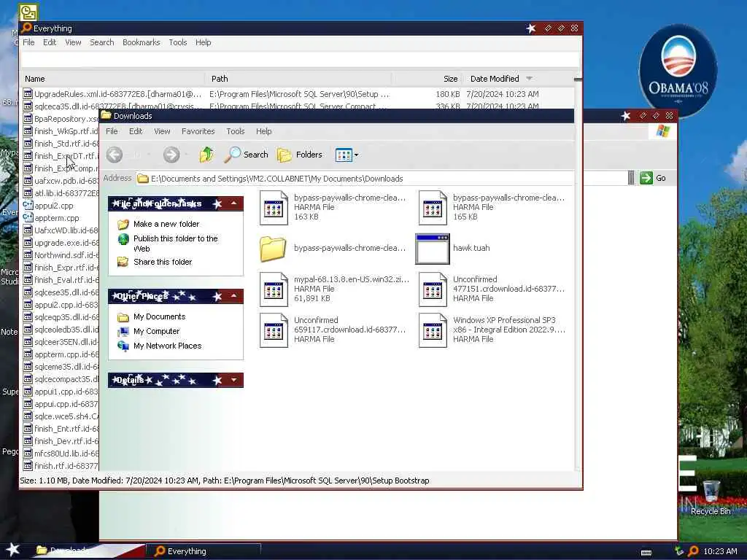Open My Documents from Other Places
The image size is (747, 560).
(159, 316)
